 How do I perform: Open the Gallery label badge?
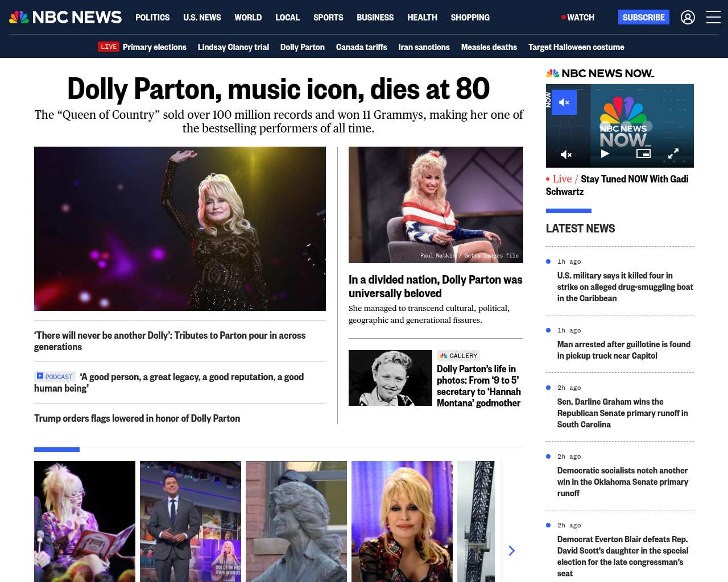[x=458, y=356]
